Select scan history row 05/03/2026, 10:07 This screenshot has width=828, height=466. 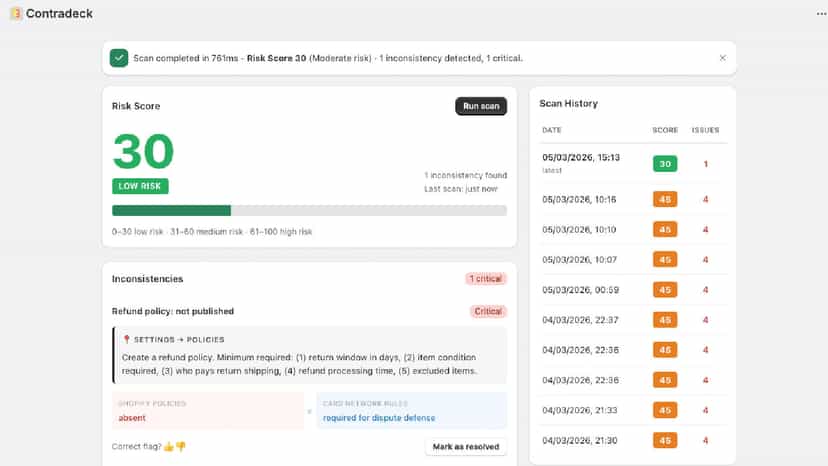tap(633, 259)
